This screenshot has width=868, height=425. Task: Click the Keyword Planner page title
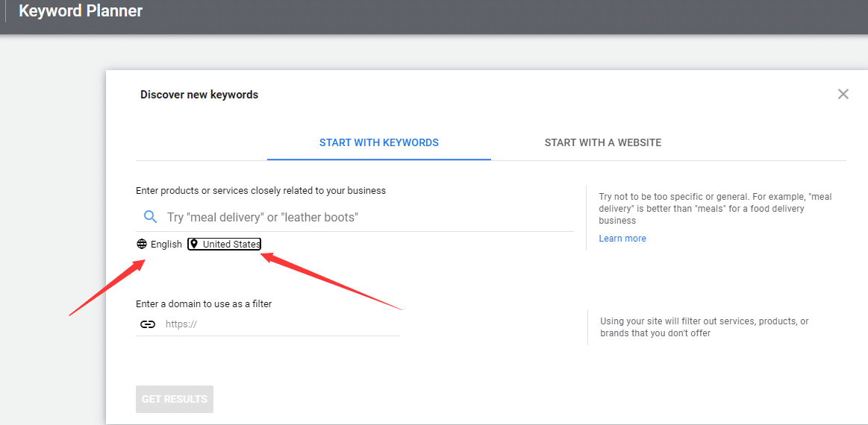81,11
